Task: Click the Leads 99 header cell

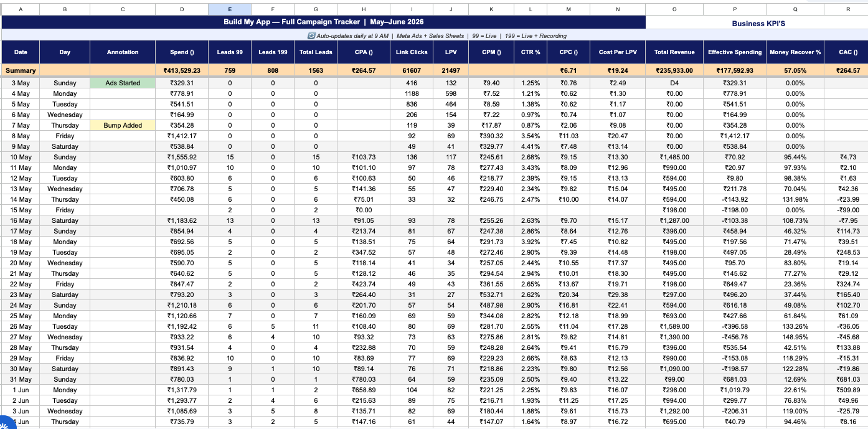Action: 230,52
